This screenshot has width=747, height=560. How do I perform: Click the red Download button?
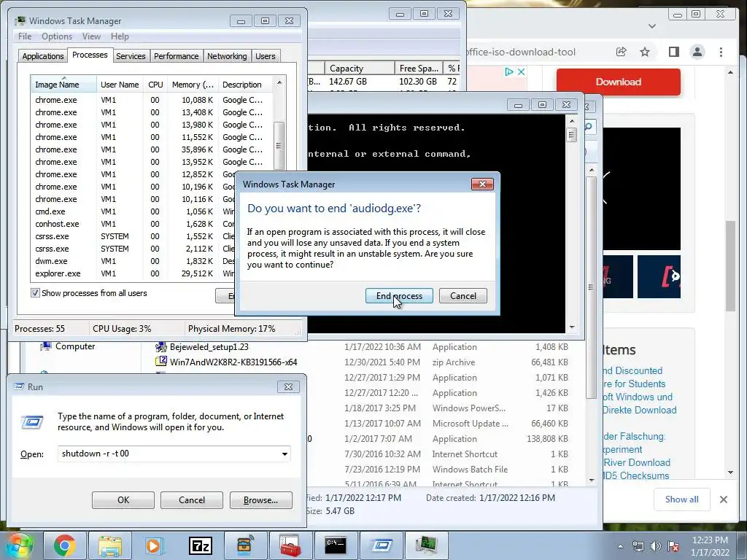tap(619, 82)
